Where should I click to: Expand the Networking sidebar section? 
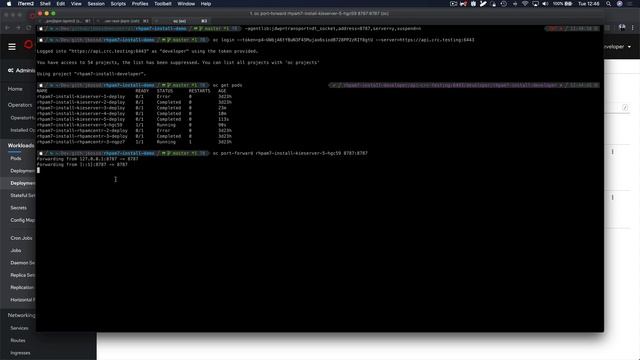point(21,315)
